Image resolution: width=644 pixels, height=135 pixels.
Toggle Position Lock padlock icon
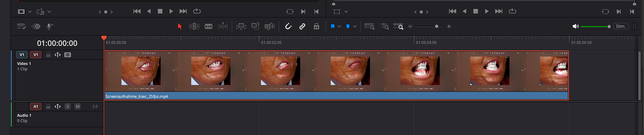316,26
